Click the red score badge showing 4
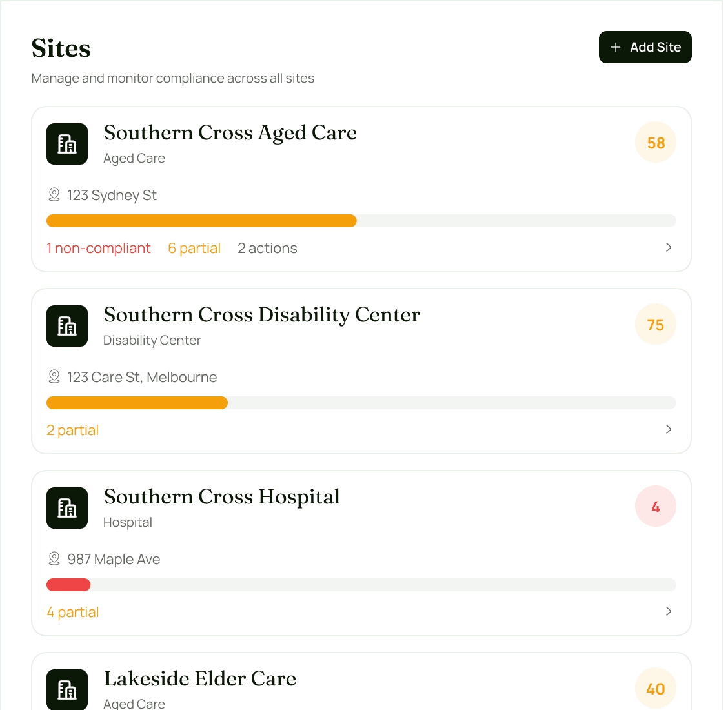 coord(655,506)
